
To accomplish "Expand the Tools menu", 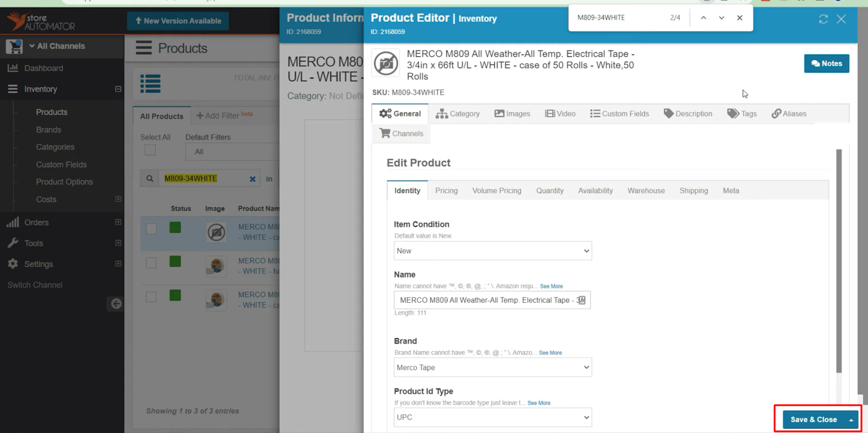I will point(118,243).
